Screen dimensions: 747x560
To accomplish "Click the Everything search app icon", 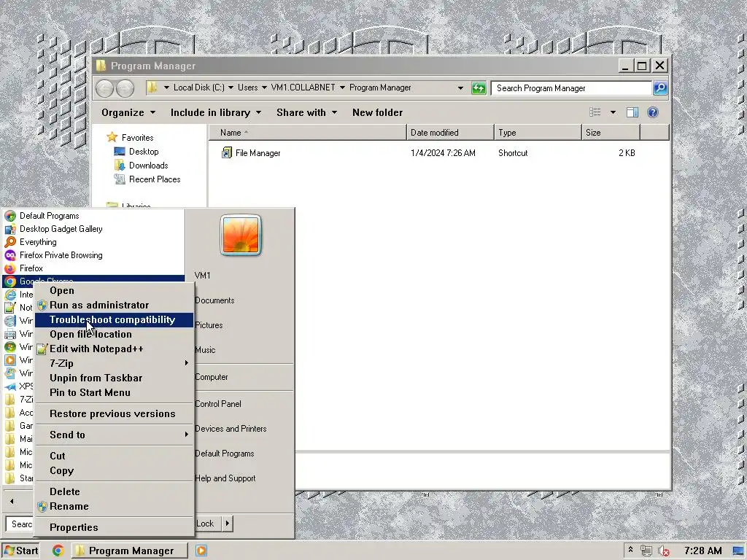I will 10,242.
